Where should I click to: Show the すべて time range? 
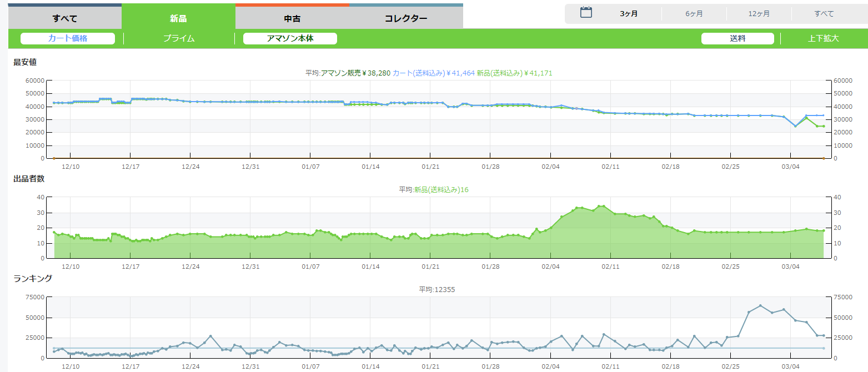point(824,14)
